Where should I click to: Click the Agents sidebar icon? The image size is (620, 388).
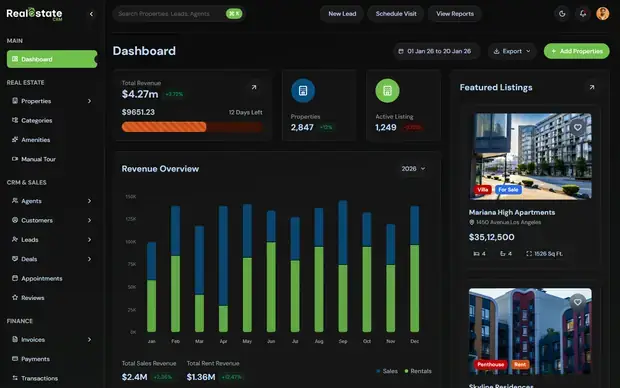pyautogui.click(x=15, y=201)
